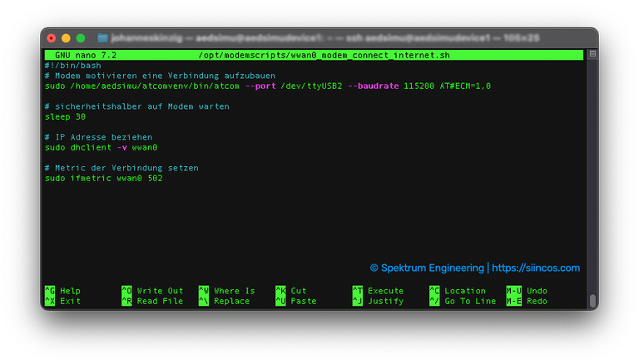Viewport: 639px width, 364px height.
Task: Choose the ^W Where Is shortcut
Action: [x=226, y=291]
